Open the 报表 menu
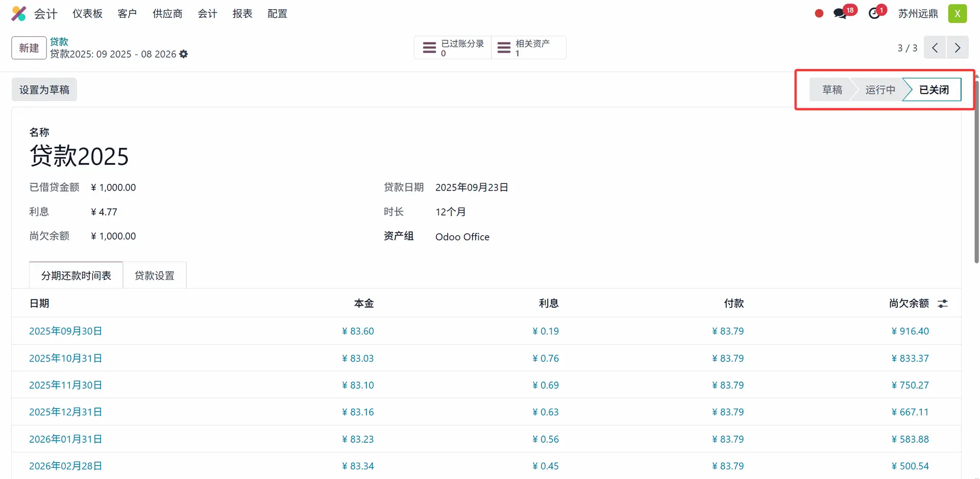This screenshot has height=479, width=980. pyautogui.click(x=242, y=14)
